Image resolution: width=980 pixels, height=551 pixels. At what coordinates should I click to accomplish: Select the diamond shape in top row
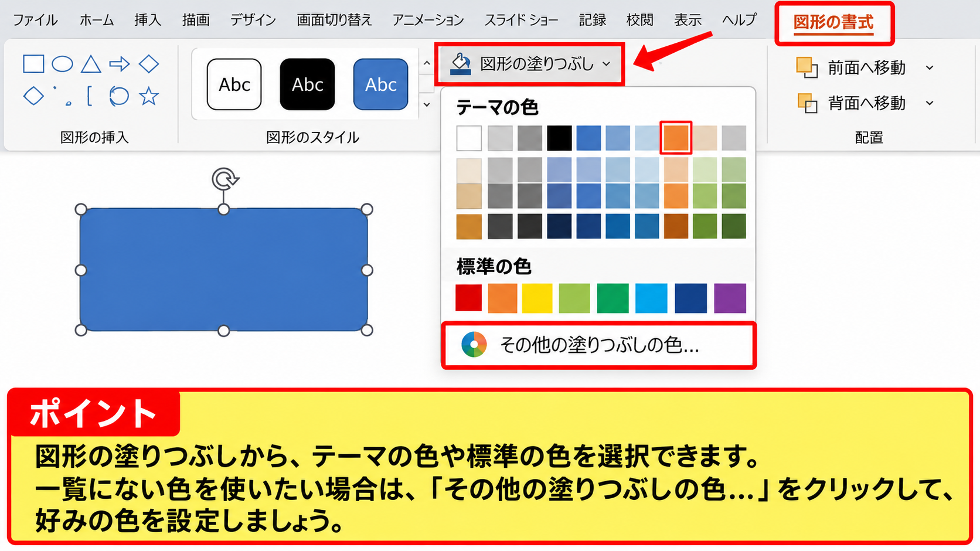click(x=149, y=64)
